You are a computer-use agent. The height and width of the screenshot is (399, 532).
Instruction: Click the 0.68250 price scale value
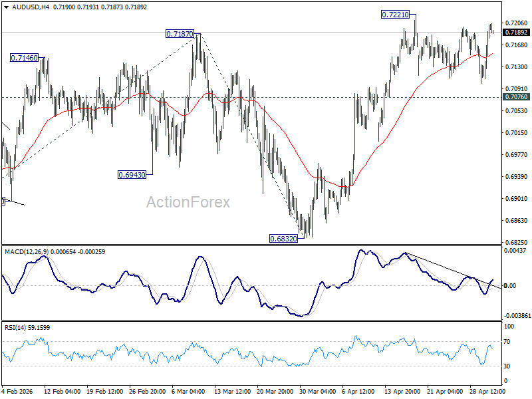click(x=517, y=243)
